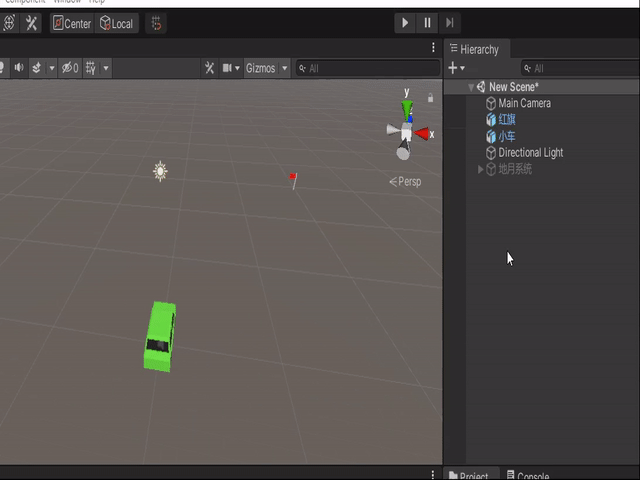Click the red X axis cone
This screenshot has height=480, width=640.
(x=422, y=133)
